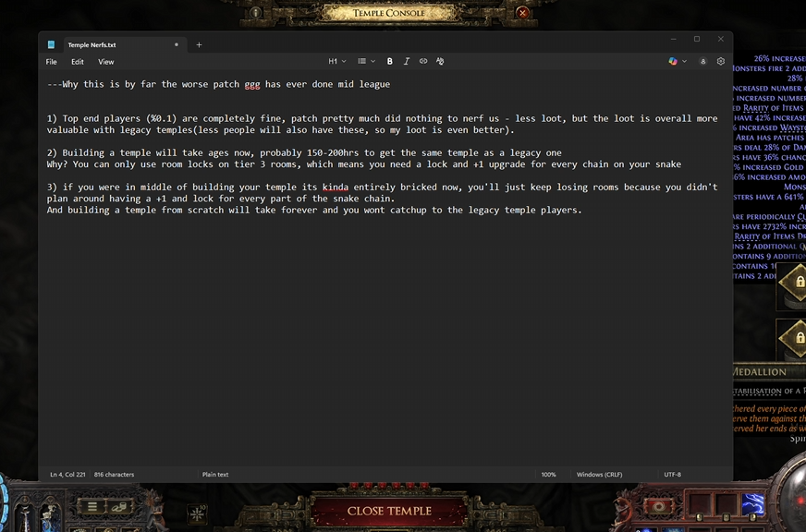
Task: Open the File menu
Action: pyautogui.click(x=52, y=62)
